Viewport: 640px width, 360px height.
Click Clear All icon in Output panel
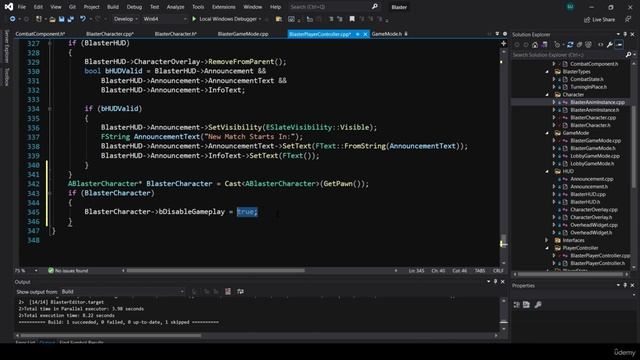coord(228,291)
